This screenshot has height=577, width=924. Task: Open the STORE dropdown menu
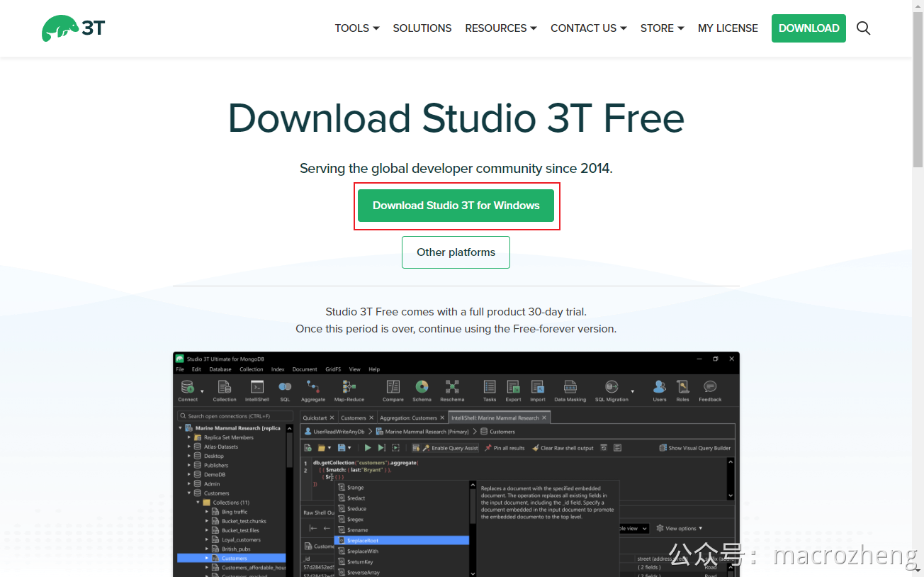(x=663, y=28)
